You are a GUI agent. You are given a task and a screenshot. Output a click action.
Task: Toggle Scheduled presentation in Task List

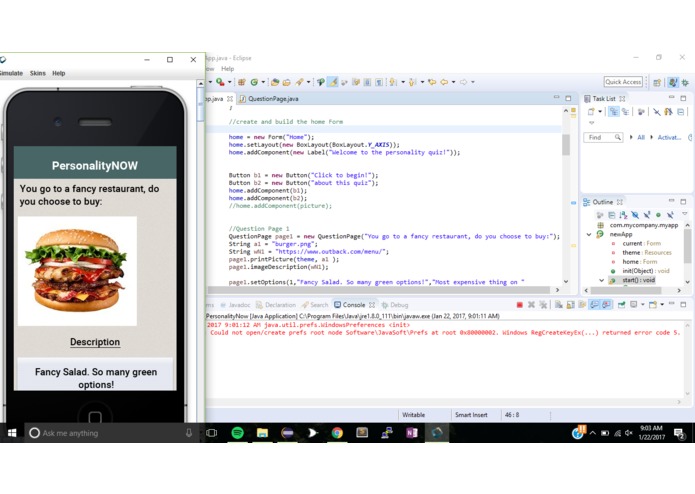click(x=625, y=112)
